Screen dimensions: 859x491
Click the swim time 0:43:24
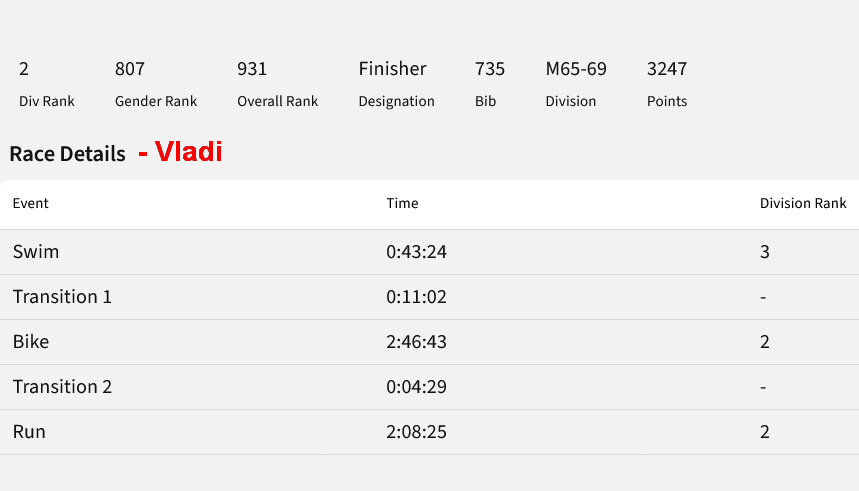click(x=416, y=252)
